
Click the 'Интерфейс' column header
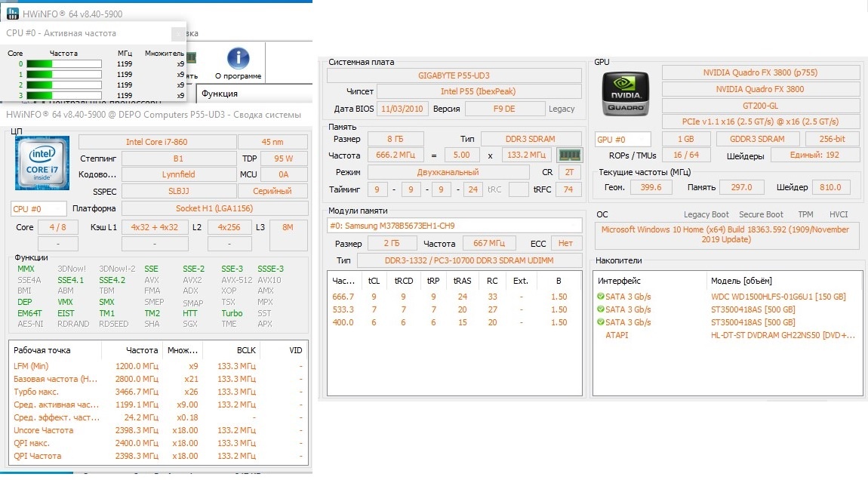tap(619, 281)
